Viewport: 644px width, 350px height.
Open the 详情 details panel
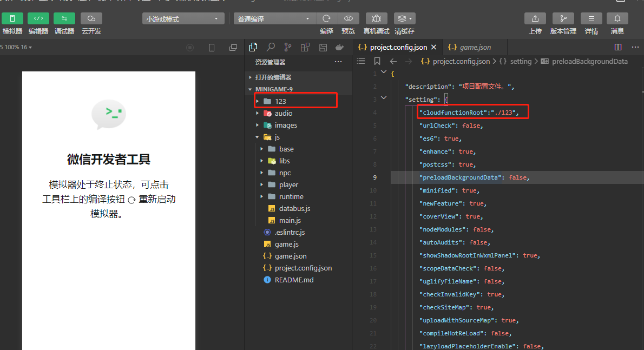click(x=592, y=19)
